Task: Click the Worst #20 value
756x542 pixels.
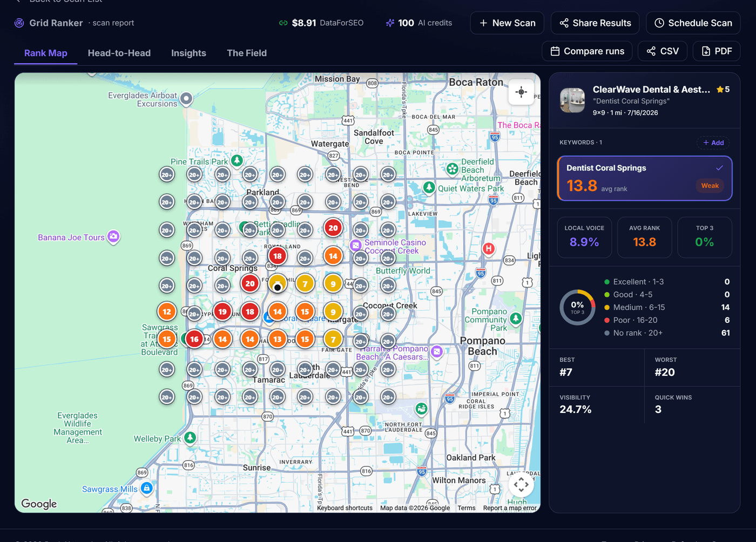Action: pyautogui.click(x=665, y=372)
